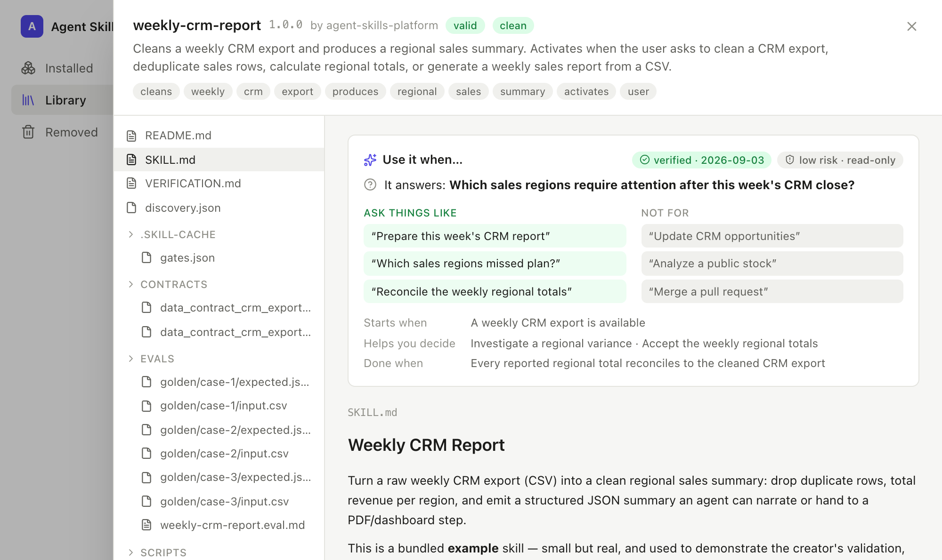Click the verified 2026-09-03 badge
This screenshot has width=942, height=560.
(x=701, y=160)
